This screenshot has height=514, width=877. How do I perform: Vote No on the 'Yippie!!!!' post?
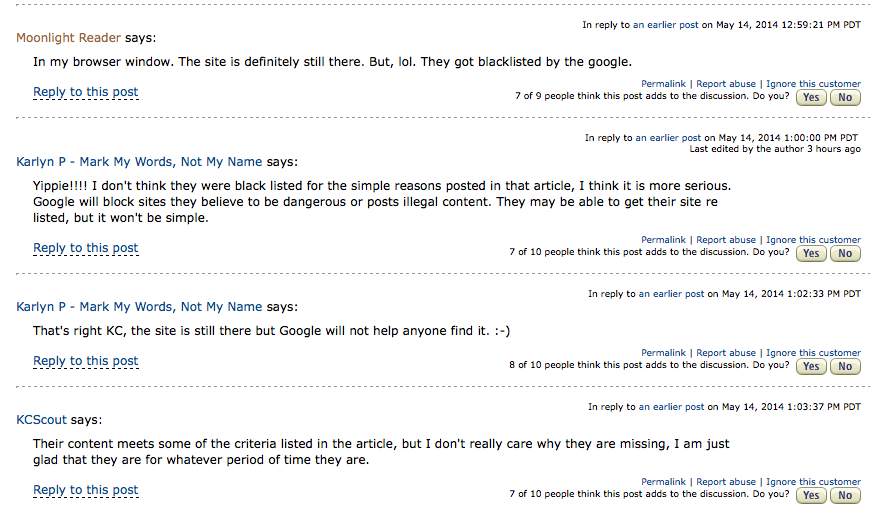pos(845,253)
